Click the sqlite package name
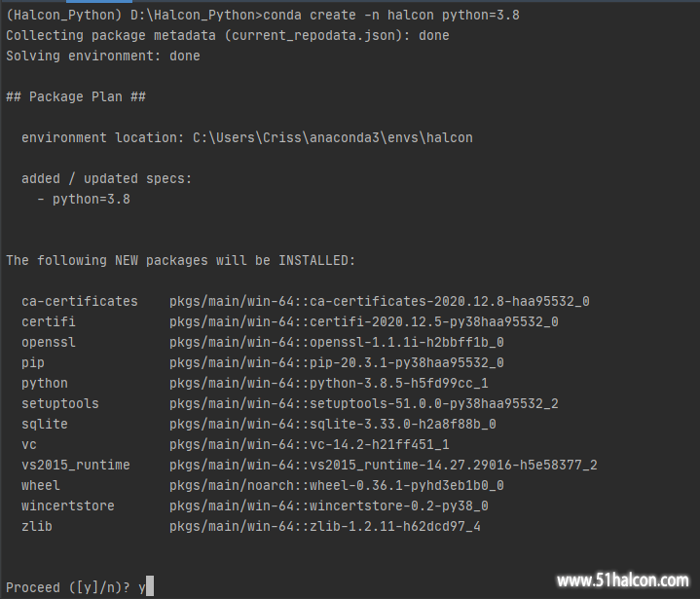Viewport: 700px width, 599px height. (45, 425)
